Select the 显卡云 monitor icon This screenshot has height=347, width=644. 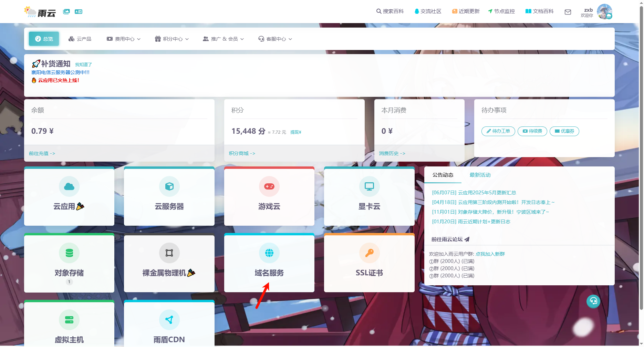coord(369,186)
